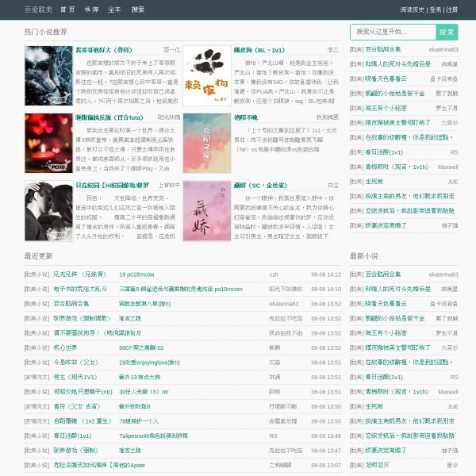Open 阅读历史 in the header

click(x=413, y=10)
